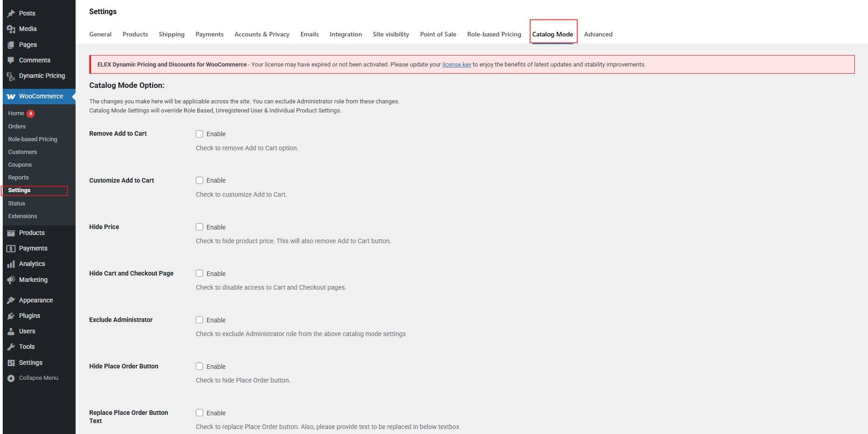Click the Posts pin icon in the sidebar
The height and width of the screenshot is (434, 868).
pyautogui.click(x=11, y=13)
